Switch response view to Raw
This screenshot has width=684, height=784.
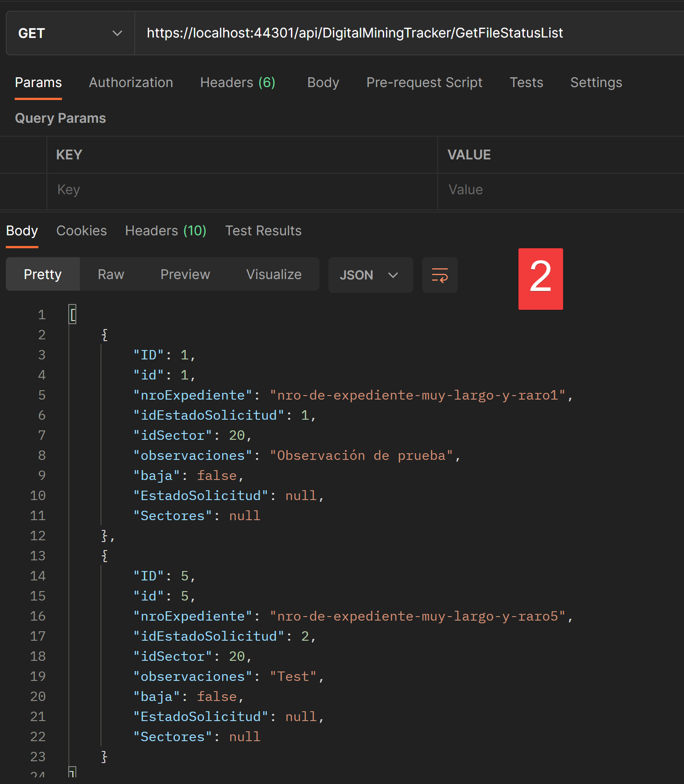(111, 274)
